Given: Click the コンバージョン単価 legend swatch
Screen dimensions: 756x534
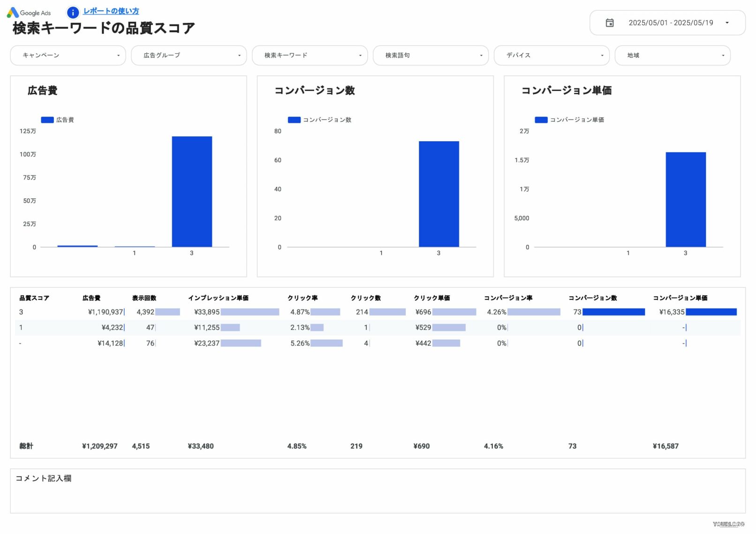Looking at the screenshot, I should coord(540,120).
